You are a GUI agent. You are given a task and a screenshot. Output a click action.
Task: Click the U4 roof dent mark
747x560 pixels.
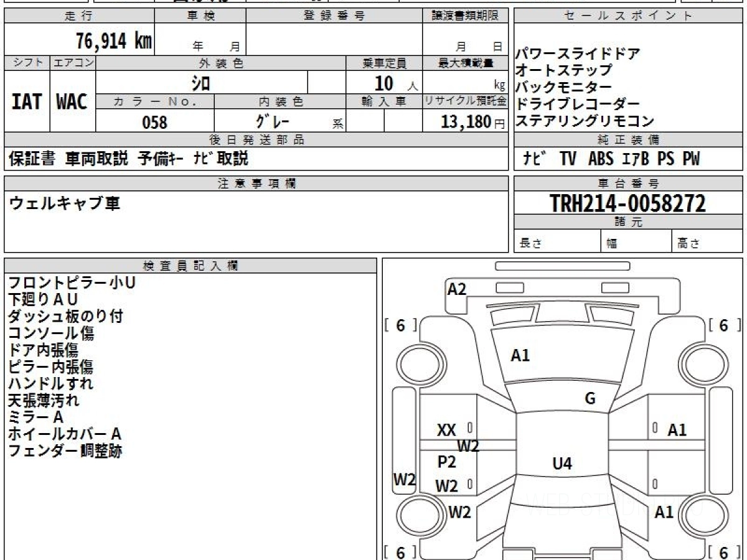[x=562, y=463]
